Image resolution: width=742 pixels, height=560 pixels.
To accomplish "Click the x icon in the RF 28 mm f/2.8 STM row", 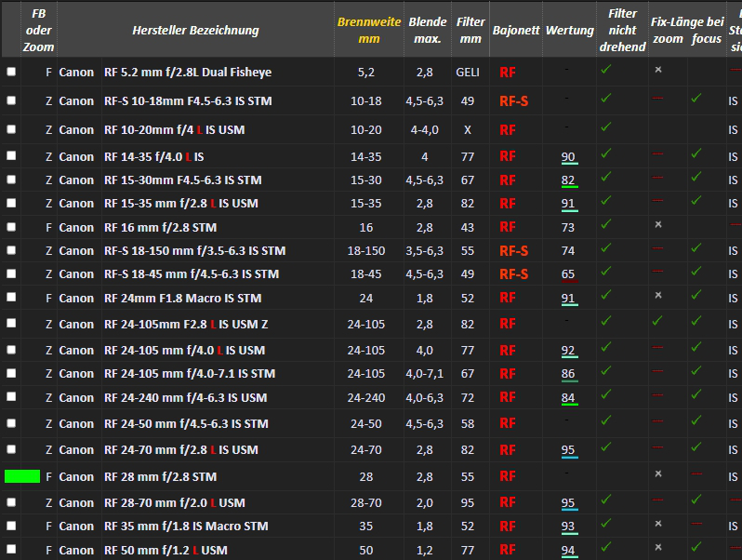I will pyautogui.click(x=657, y=473).
